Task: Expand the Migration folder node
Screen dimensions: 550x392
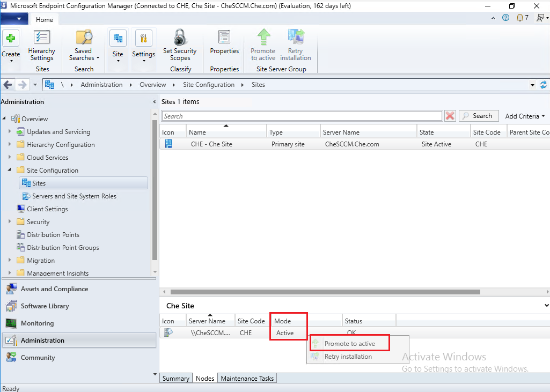Action: [x=10, y=260]
